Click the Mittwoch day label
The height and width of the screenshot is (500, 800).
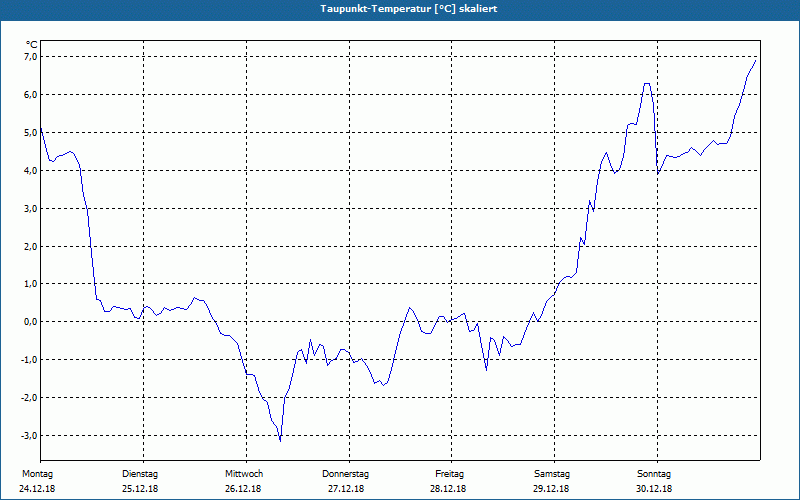[244, 474]
